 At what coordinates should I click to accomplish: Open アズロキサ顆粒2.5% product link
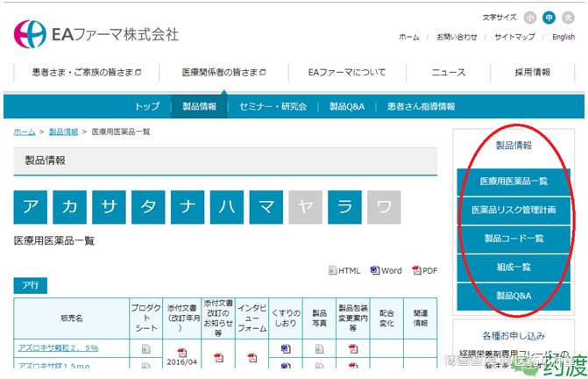(x=58, y=347)
